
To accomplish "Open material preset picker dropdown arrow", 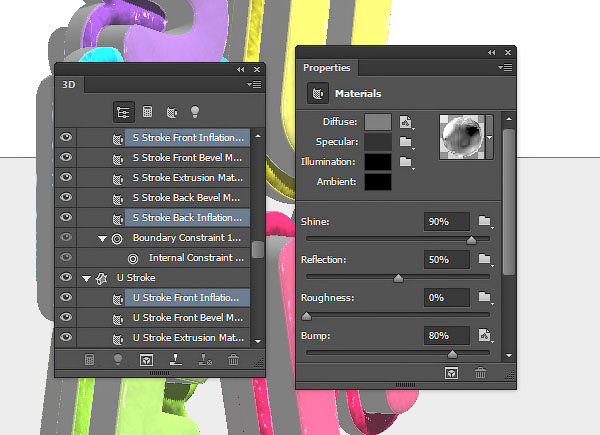I will 489,137.
